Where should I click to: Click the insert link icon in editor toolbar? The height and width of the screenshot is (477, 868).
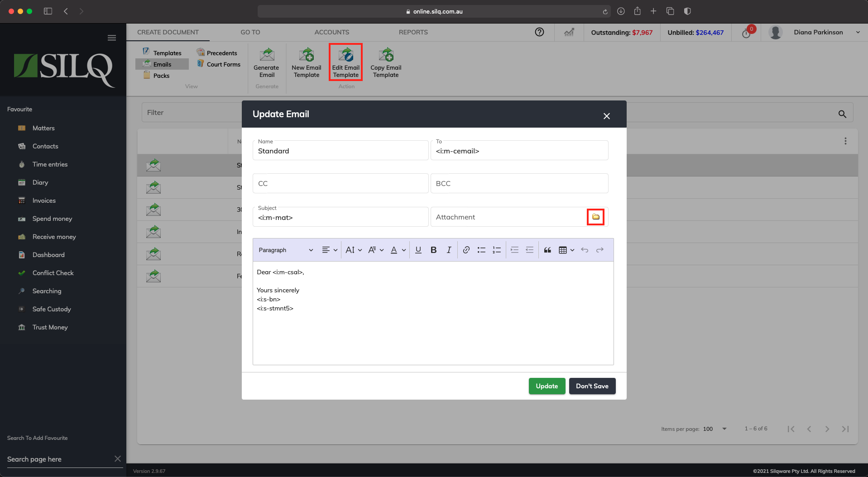pyautogui.click(x=466, y=249)
